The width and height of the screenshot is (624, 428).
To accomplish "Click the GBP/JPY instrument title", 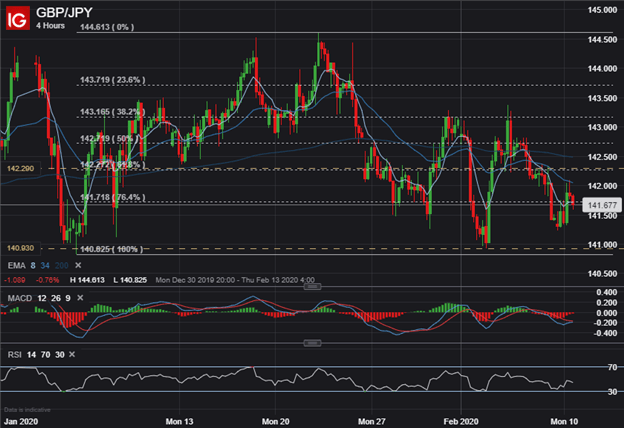I will pyautogui.click(x=64, y=13).
